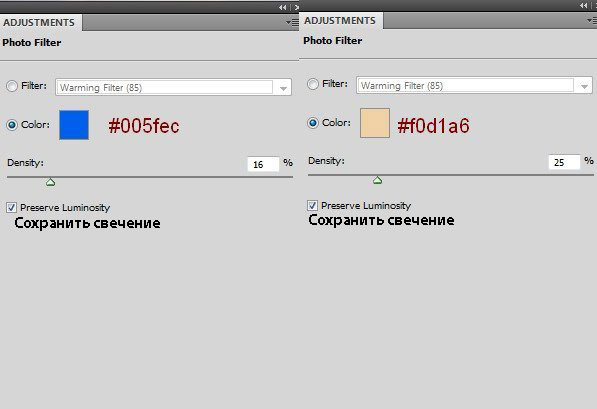Toggle Preserve Luminosity checkbox in left panel
The width and height of the screenshot is (597, 409).
(11, 208)
